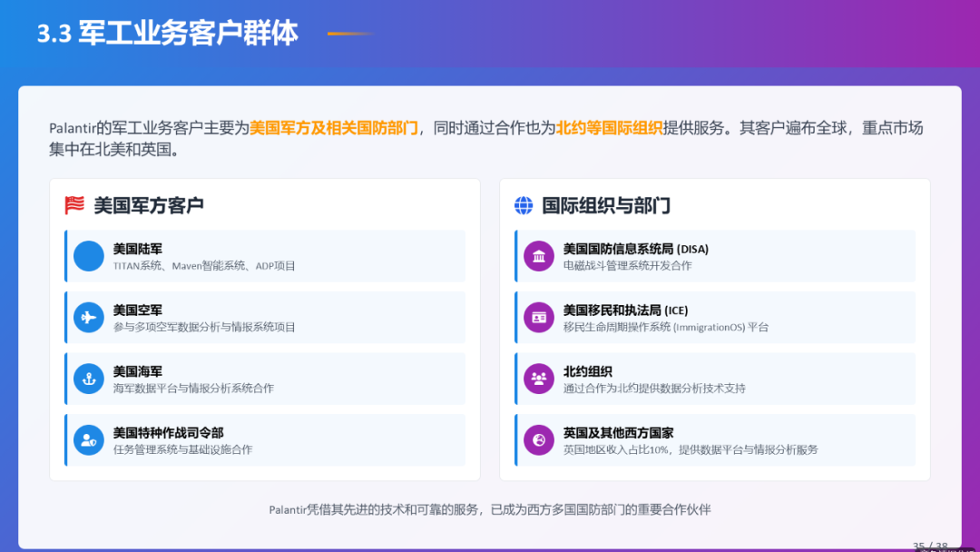The height and width of the screenshot is (552, 980).
Task: Click the footer sentence starting Palantir凭借其先进的技术
Action: click(489, 509)
